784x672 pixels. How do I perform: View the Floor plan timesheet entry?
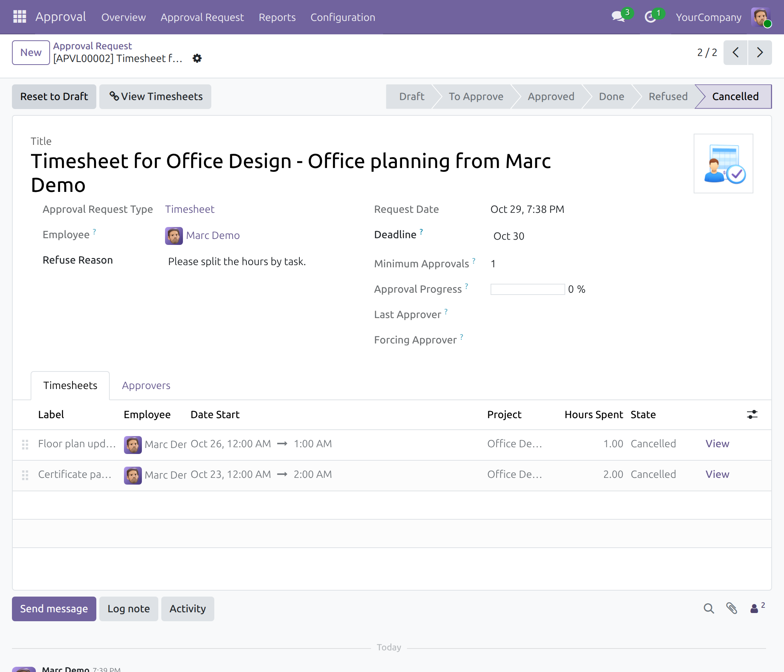[717, 444]
